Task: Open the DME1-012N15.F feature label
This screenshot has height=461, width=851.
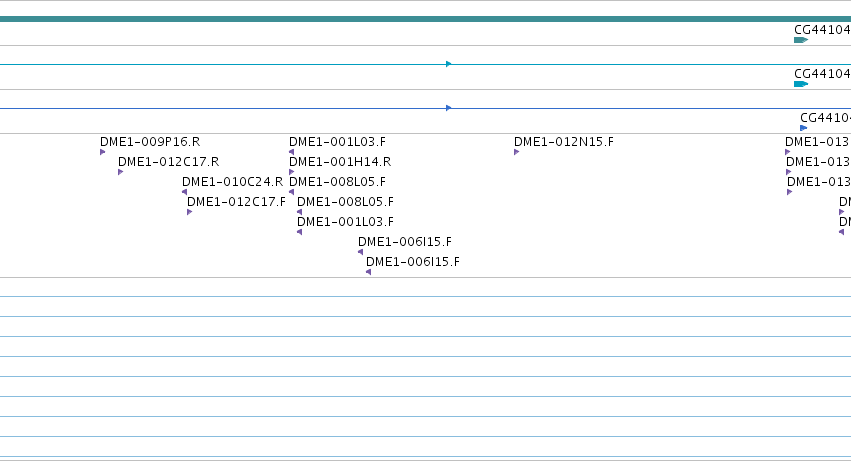Action: [x=564, y=142]
